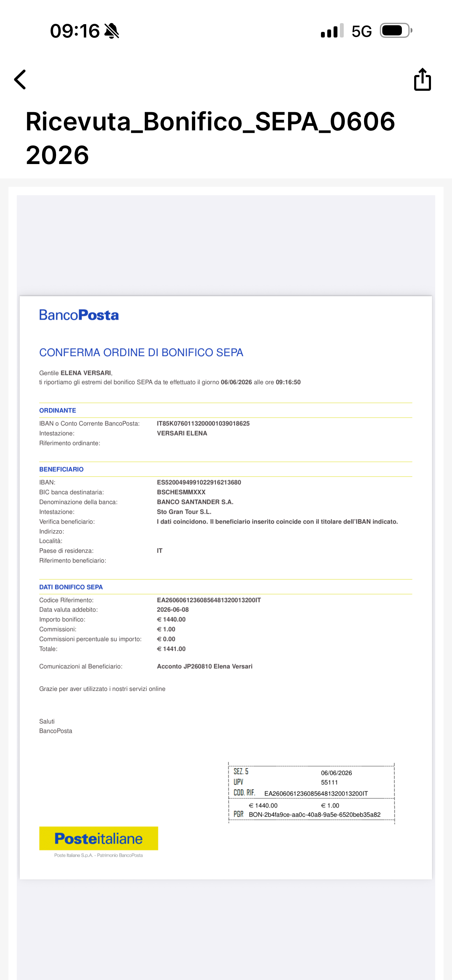Viewport: 452px width, 980px height.
Task: Tap the ORDINANTE section header
Action: point(57,410)
